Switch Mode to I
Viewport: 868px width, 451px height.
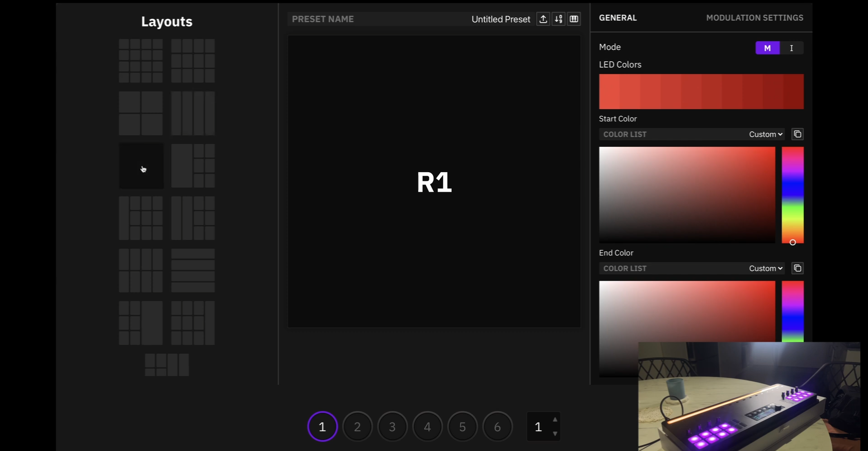click(791, 48)
